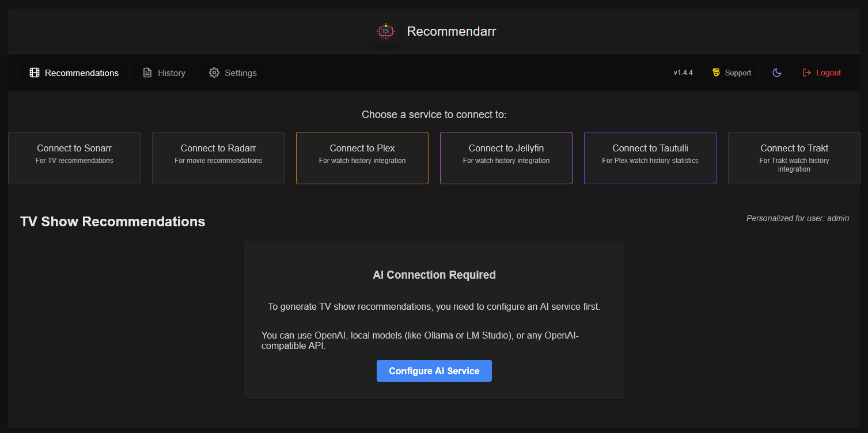The height and width of the screenshot is (433, 868).
Task: Click the For Plex watch history statistics subtitle
Action: point(650,161)
